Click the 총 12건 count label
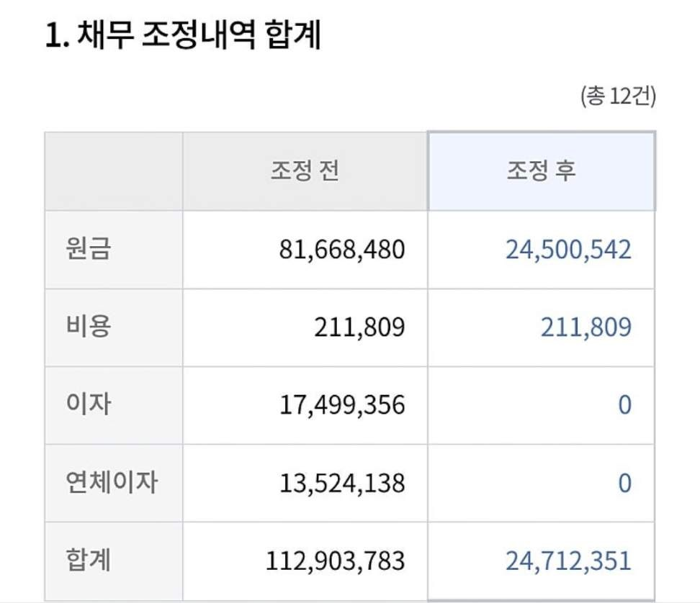The height and width of the screenshot is (603, 700). (x=619, y=96)
